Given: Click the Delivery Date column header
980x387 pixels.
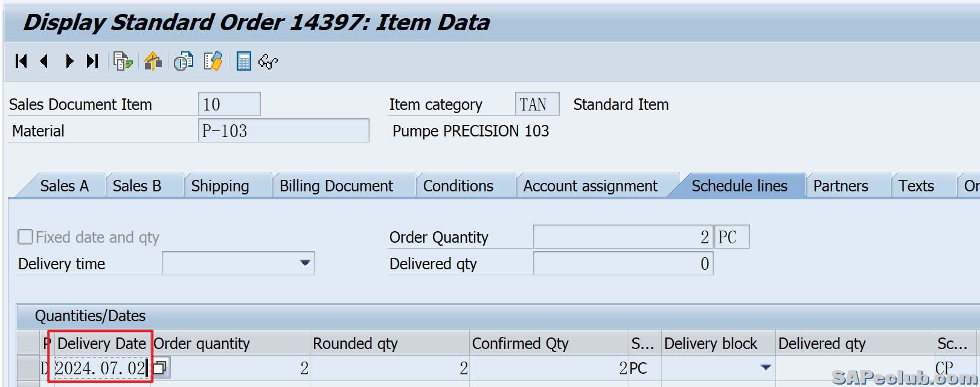Looking at the screenshot, I should pos(101,344).
